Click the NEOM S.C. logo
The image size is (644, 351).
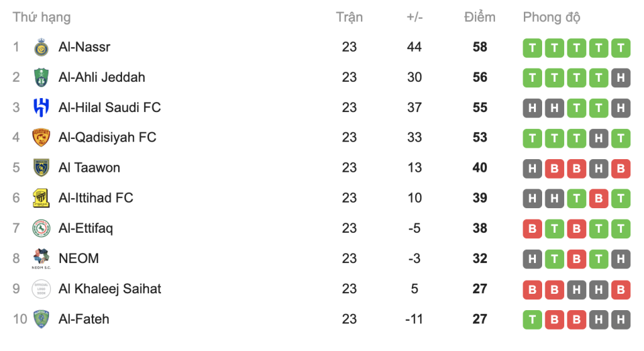coord(41,259)
